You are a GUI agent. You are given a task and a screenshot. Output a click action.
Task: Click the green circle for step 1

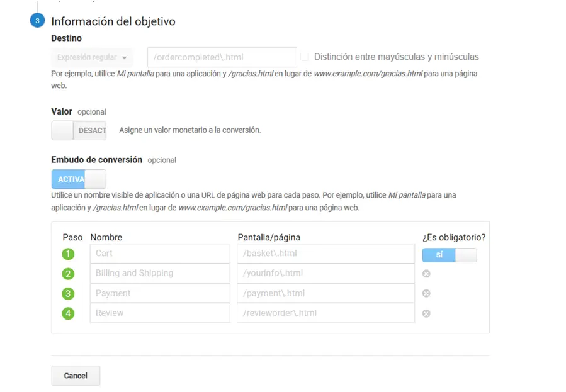(68, 254)
